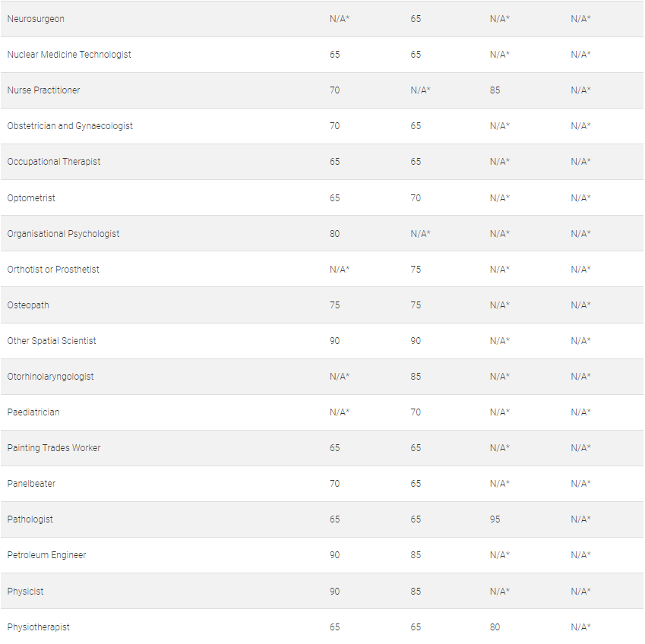The height and width of the screenshot is (644, 645).
Task: Click the 70 value in Optometrist row
Action: 416,198
